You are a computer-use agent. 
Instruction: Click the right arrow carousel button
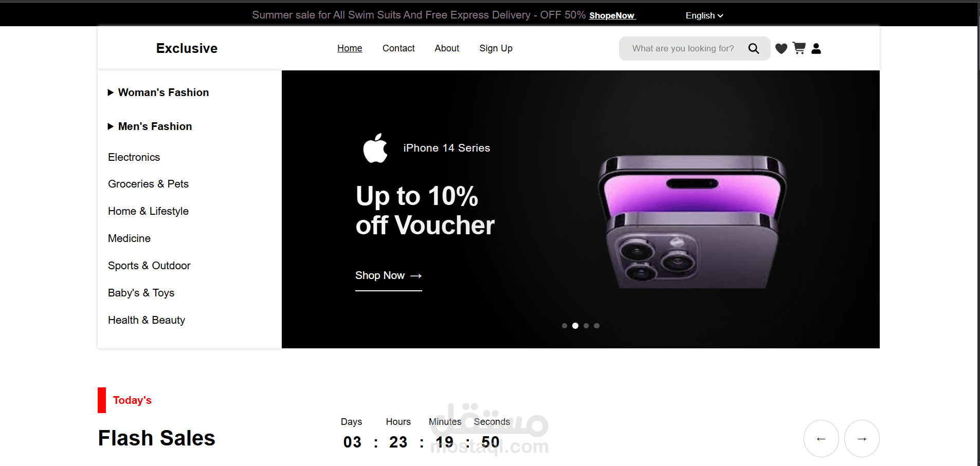coord(862,439)
